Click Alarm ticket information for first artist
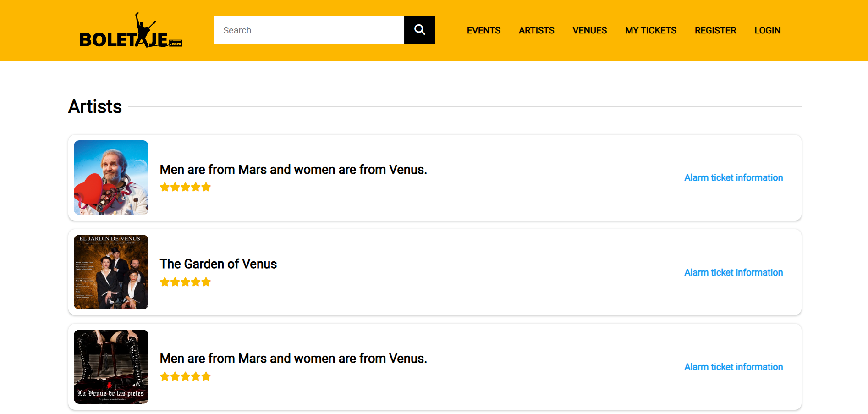The width and height of the screenshot is (868, 414). click(x=733, y=177)
